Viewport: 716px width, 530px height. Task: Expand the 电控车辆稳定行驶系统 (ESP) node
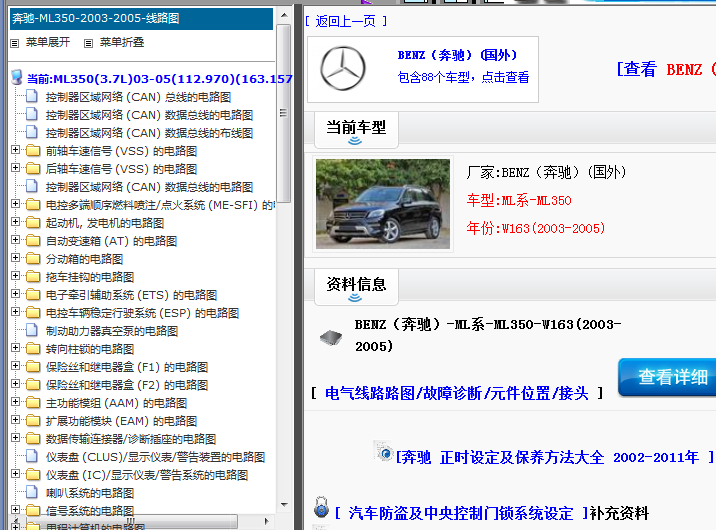16,312
